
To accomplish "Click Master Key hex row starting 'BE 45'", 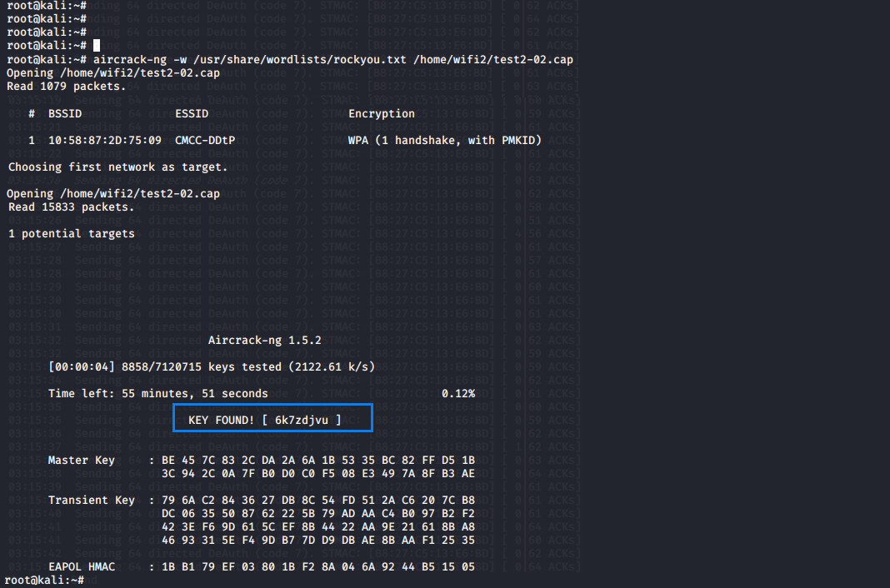I will tap(317, 461).
